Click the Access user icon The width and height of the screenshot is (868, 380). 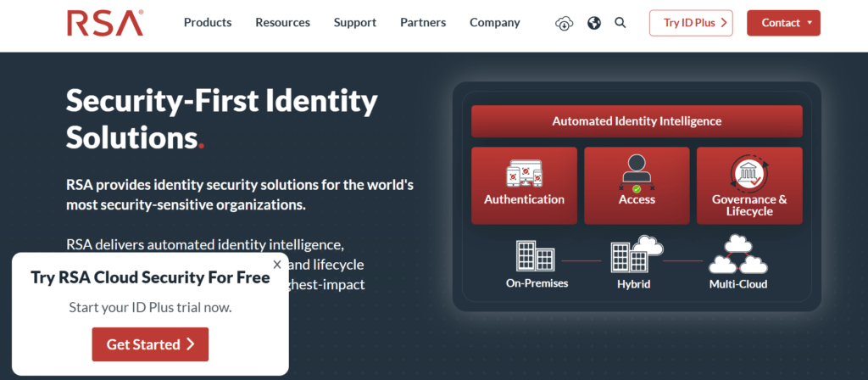[x=637, y=173]
